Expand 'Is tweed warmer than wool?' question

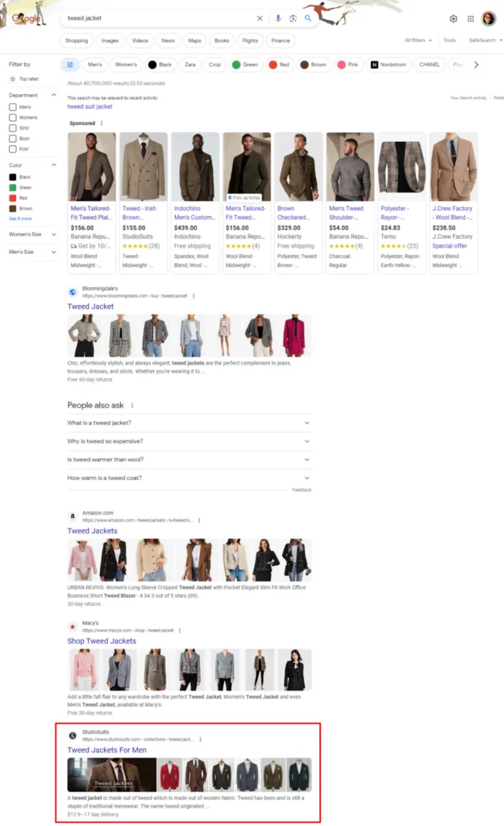point(189,460)
